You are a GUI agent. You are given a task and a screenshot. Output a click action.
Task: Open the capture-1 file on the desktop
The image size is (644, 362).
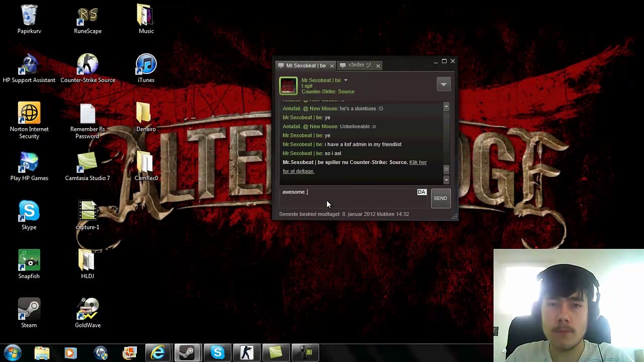(88, 216)
